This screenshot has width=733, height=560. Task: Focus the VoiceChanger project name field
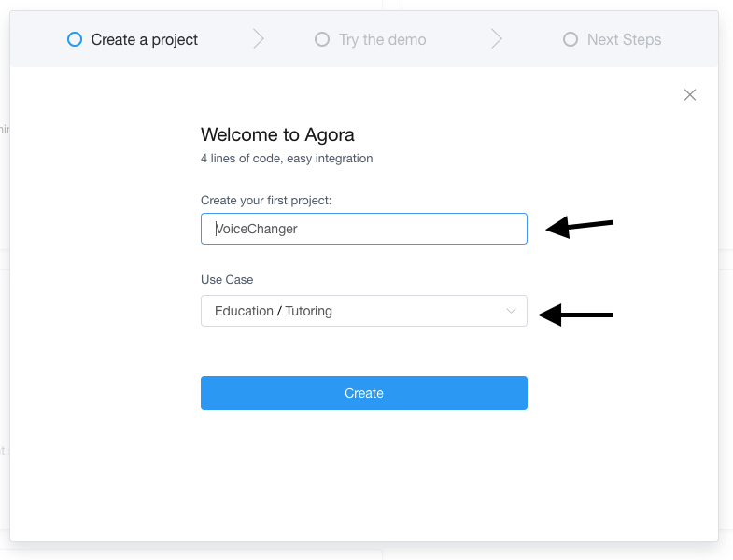(363, 229)
